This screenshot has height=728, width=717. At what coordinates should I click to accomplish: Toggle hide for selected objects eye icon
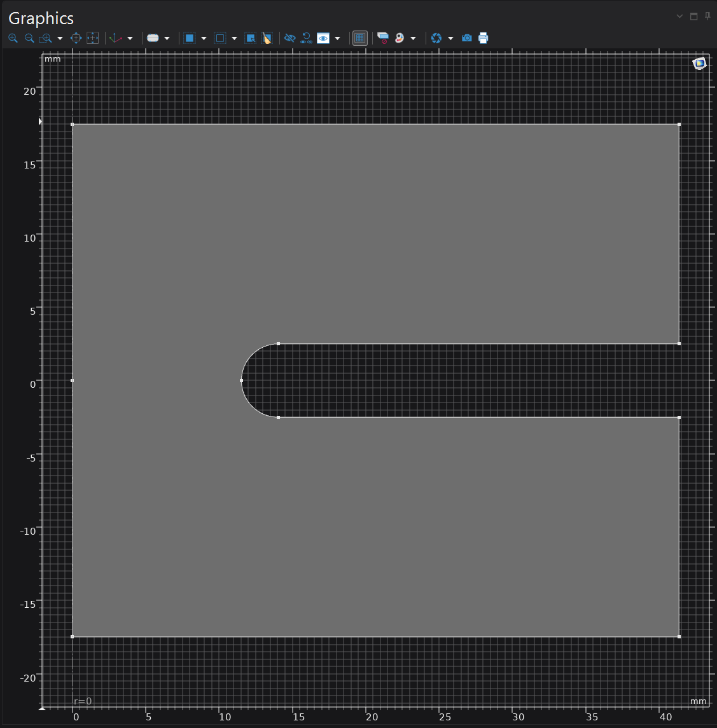290,38
